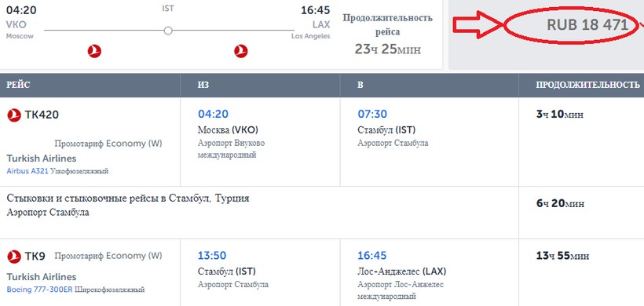644x306 pixels.
Task: Select the RUB 18 471 price
Action: tap(587, 25)
